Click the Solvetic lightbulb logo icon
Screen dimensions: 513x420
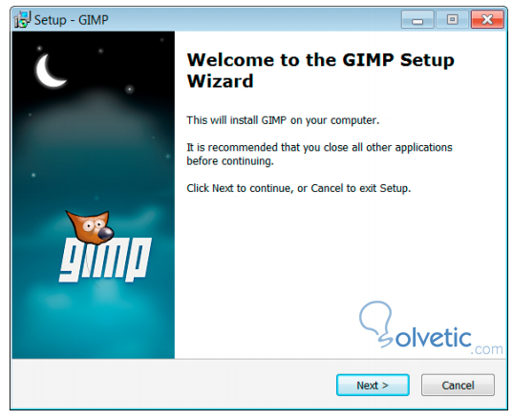376,324
